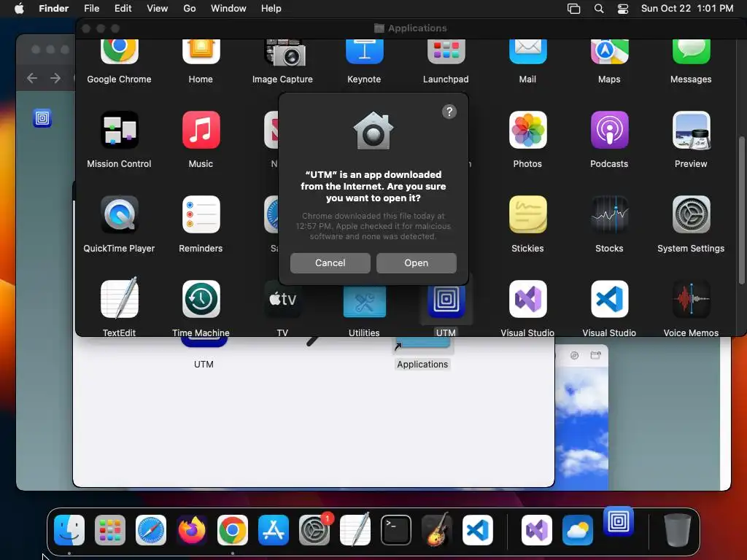Viewport: 747px width, 560px height.
Task: Select the TextEdit app icon in Applications
Action: point(119,298)
